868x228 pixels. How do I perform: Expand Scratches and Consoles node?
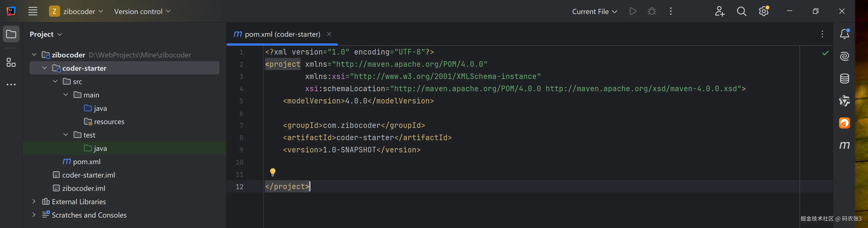coord(34,215)
